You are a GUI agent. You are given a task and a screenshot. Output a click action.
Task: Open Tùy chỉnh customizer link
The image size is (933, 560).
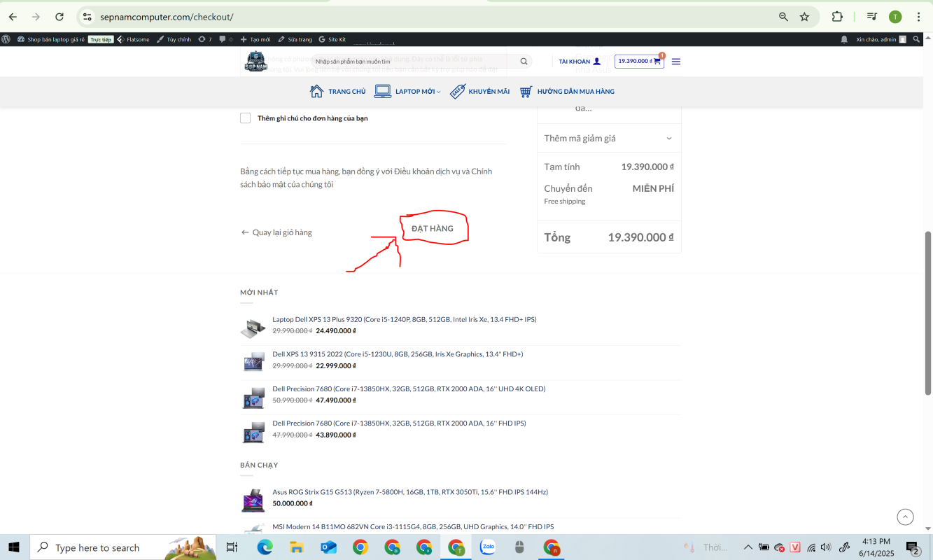tap(174, 39)
